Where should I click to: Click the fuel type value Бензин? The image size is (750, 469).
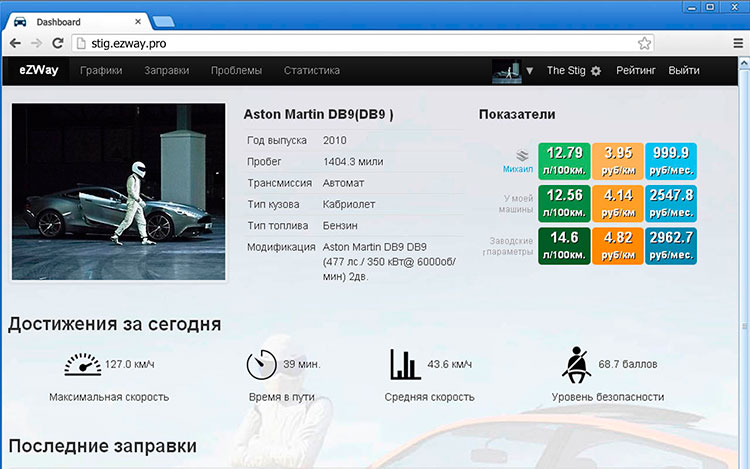pyautogui.click(x=340, y=226)
